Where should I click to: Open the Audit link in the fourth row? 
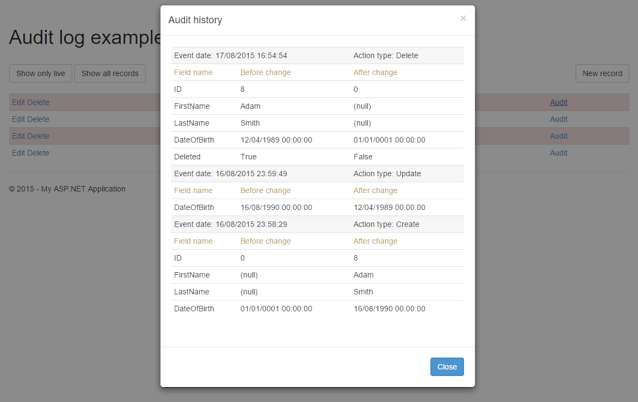(x=558, y=153)
